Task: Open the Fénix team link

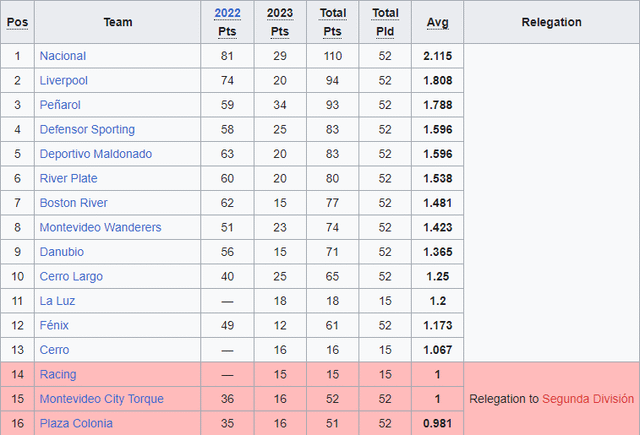Action: pos(54,325)
